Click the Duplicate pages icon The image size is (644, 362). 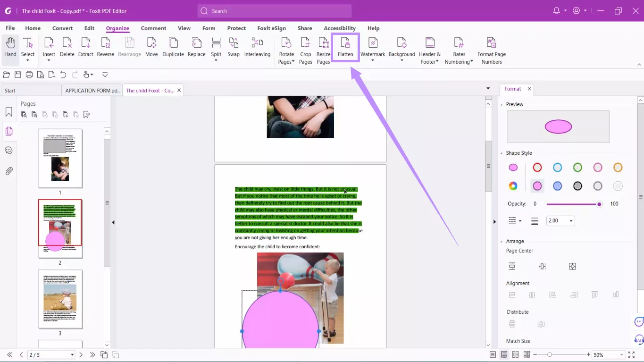(173, 47)
